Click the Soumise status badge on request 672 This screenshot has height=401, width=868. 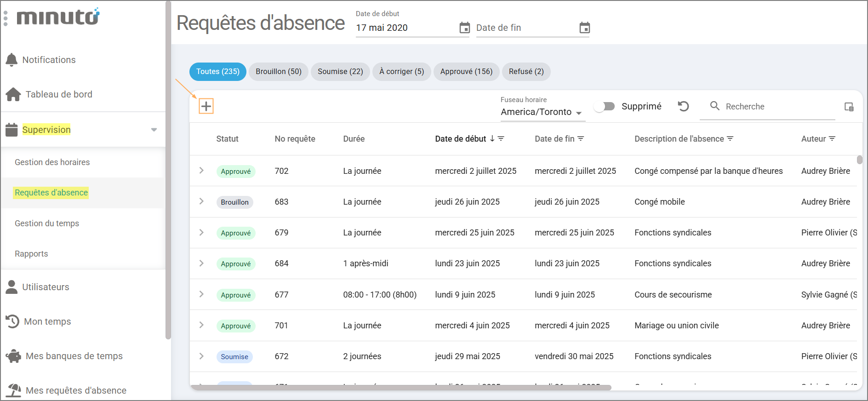234,356
